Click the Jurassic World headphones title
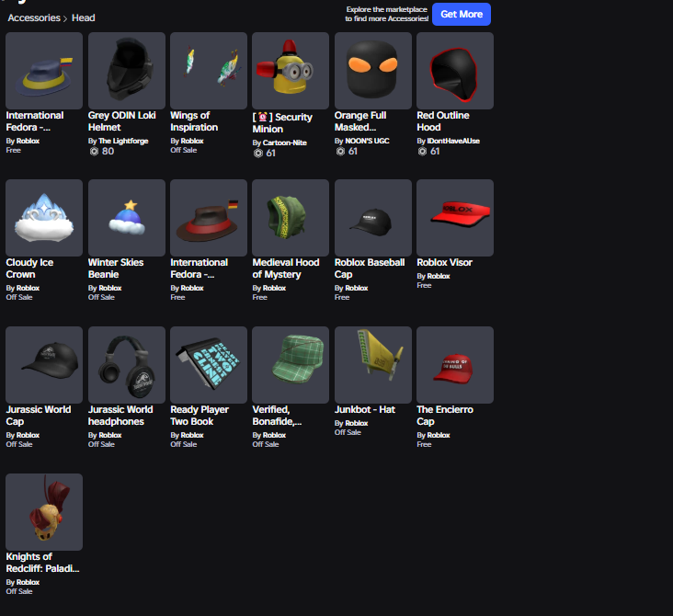The width and height of the screenshot is (673, 616). click(x=120, y=416)
